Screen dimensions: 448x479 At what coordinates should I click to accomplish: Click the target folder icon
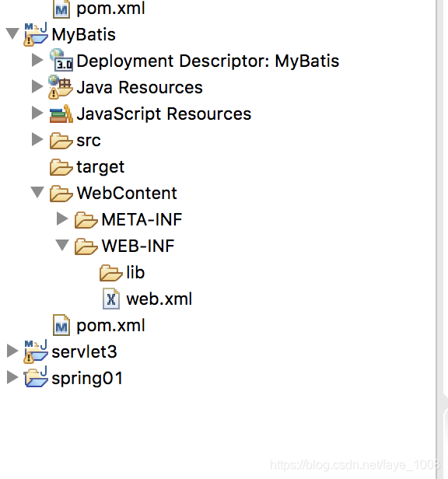tap(61, 167)
